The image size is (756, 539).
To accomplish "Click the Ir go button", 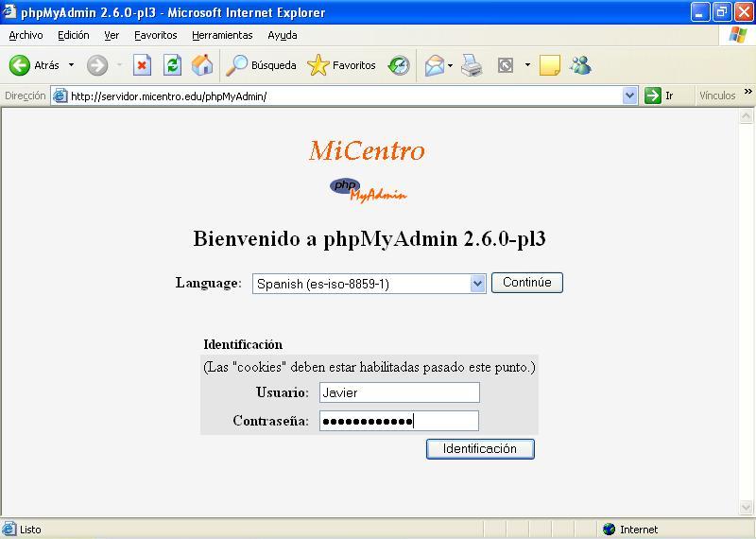I will point(660,96).
